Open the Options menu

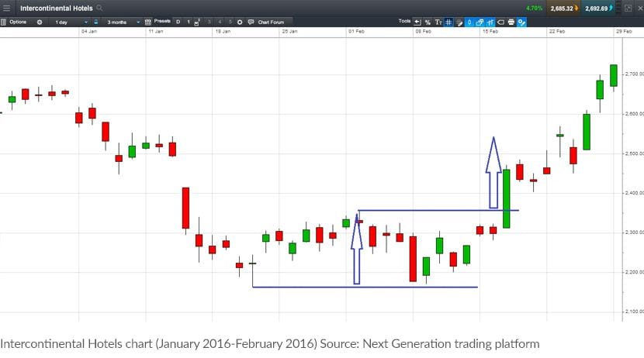click(x=17, y=22)
